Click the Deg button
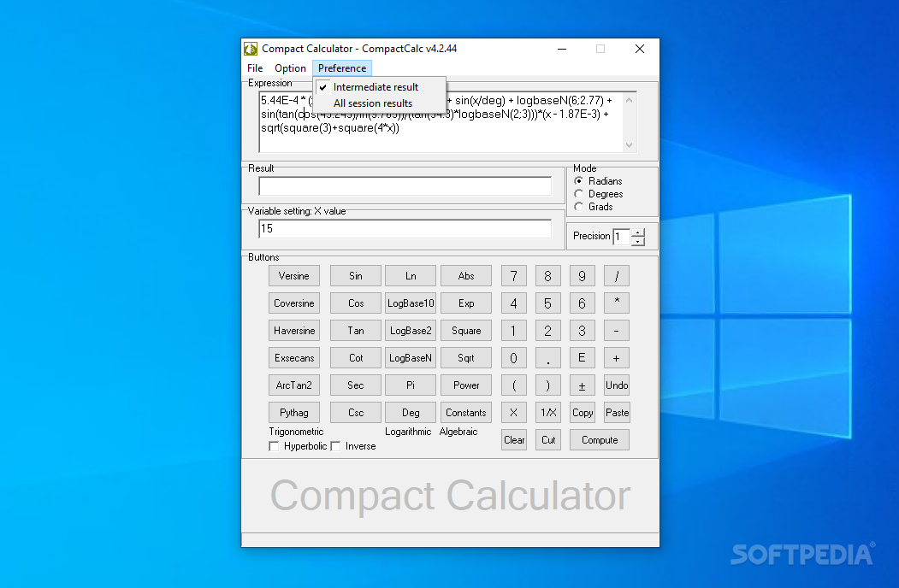This screenshot has height=588, width=899. pyautogui.click(x=411, y=413)
